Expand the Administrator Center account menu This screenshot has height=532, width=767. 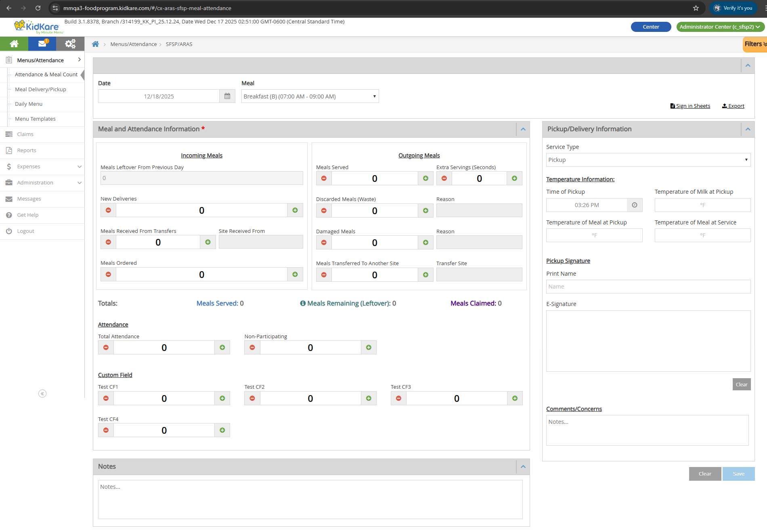pyautogui.click(x=720, y=27)
